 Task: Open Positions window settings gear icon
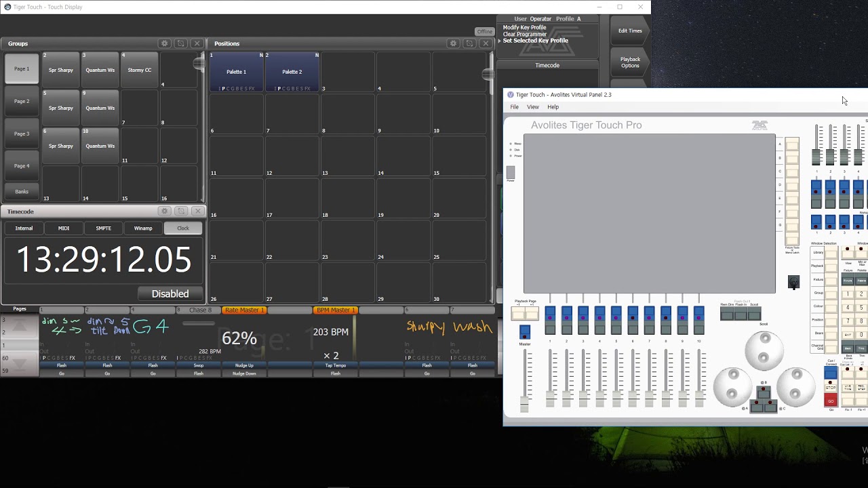(x=454, y=43)
